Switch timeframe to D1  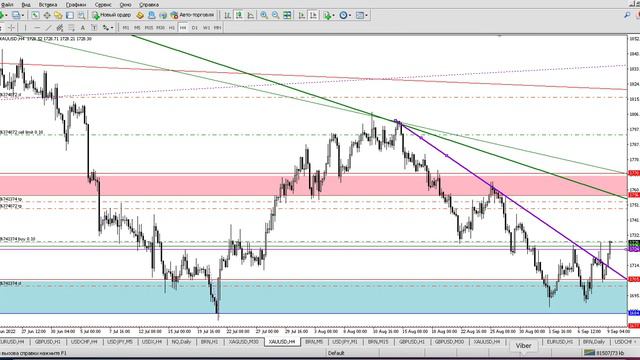click(x=195, y=28)
